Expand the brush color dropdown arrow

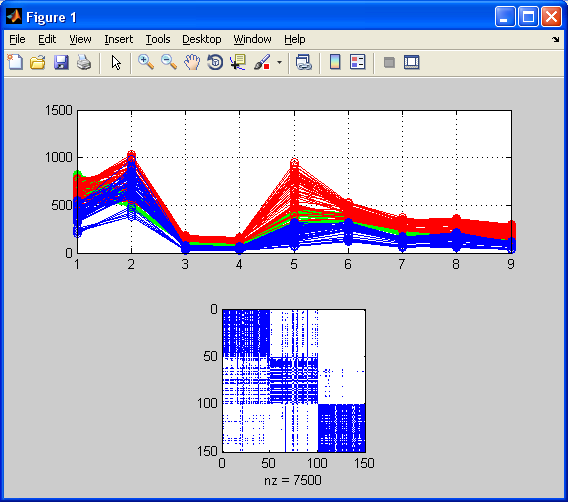tap(279, 62)
